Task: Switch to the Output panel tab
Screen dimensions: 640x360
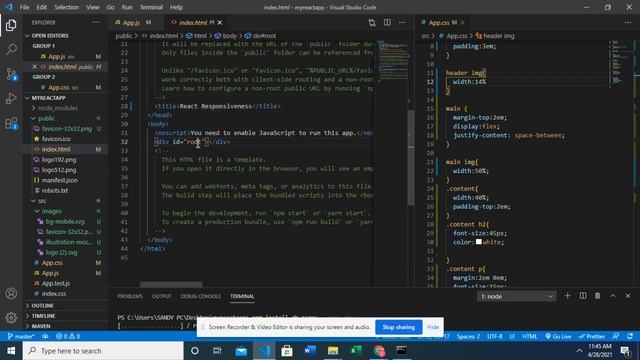Action: click(x=162, y=296)
